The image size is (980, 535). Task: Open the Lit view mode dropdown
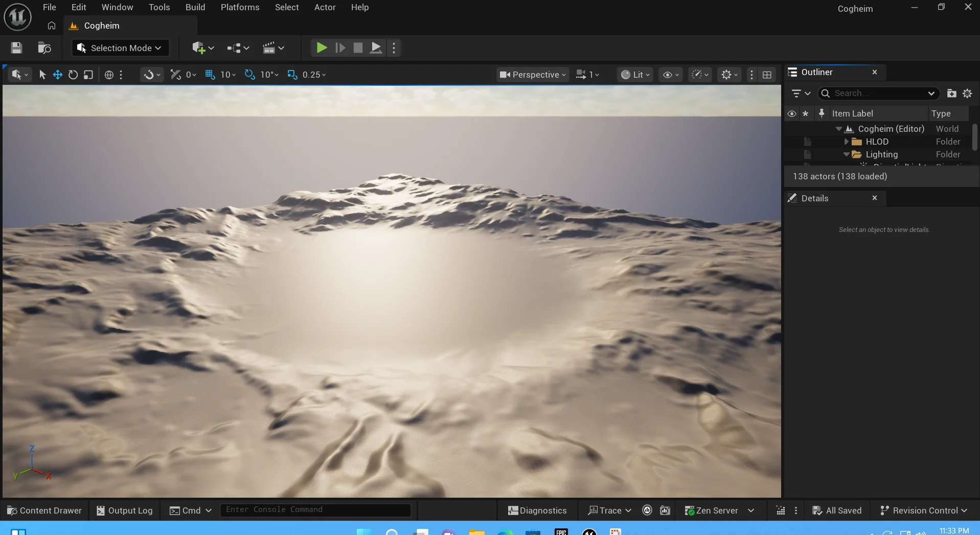coord(635,75)
